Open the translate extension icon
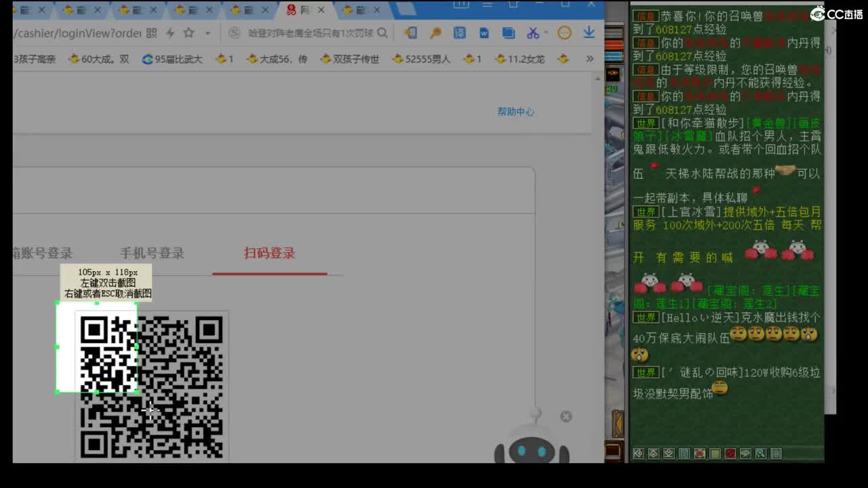 (x=459, y=33)
